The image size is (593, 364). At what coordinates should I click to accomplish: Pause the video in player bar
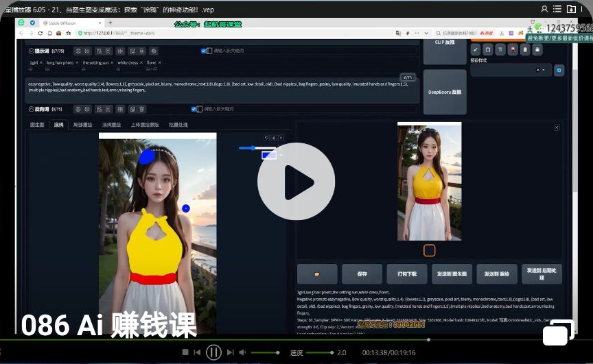click(213, 352)
